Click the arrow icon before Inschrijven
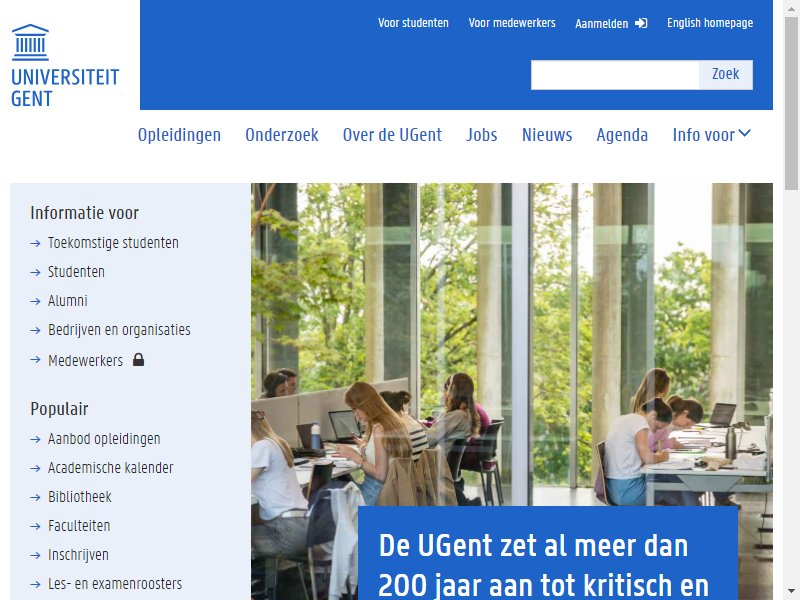800x600 pixels. [x=35, y=556]
